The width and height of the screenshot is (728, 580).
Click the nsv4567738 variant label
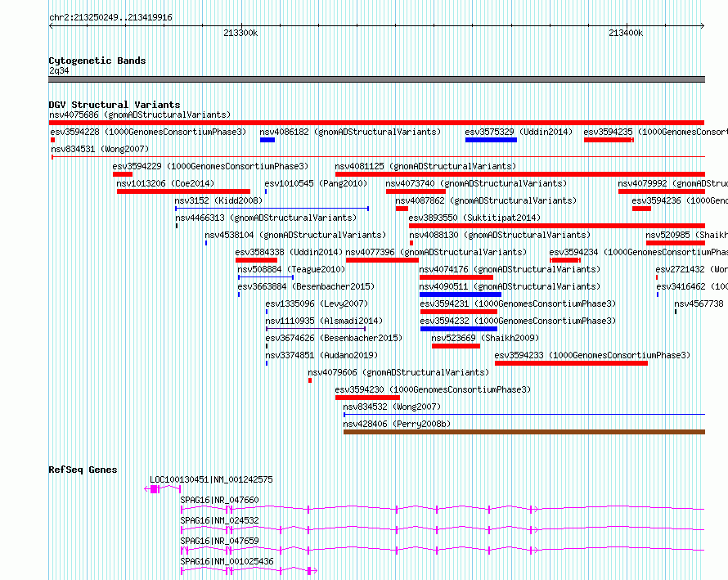pyautogui.click(x=699, y=303)
